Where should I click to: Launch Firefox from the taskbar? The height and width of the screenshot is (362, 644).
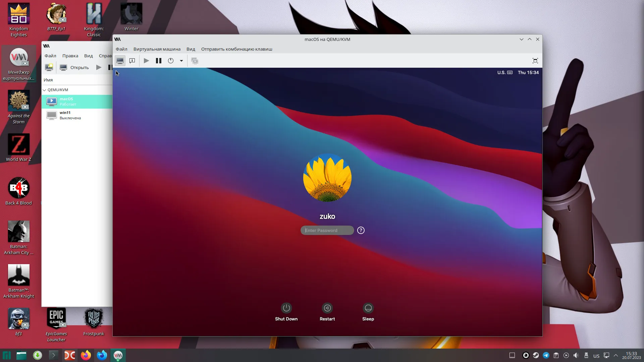pos(86,355)
